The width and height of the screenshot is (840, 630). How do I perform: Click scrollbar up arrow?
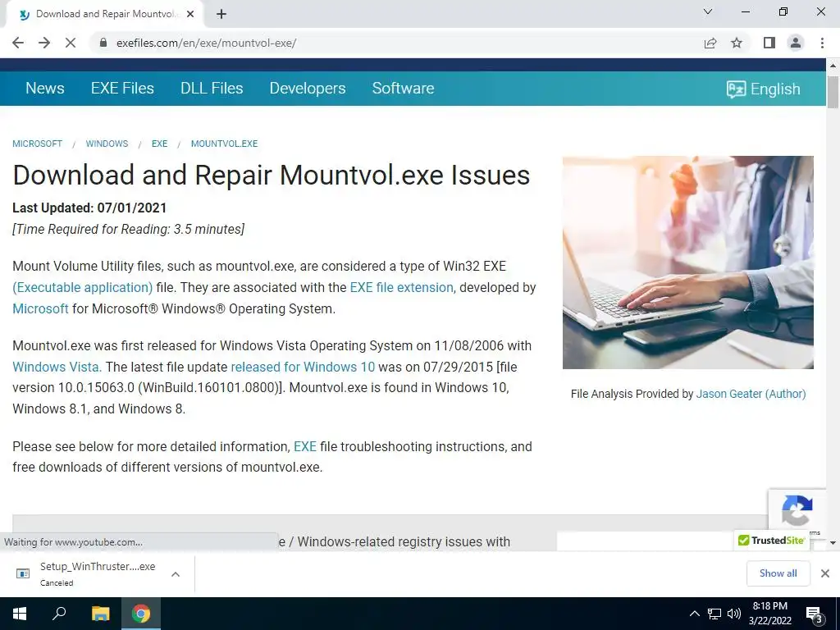point(833,66)
